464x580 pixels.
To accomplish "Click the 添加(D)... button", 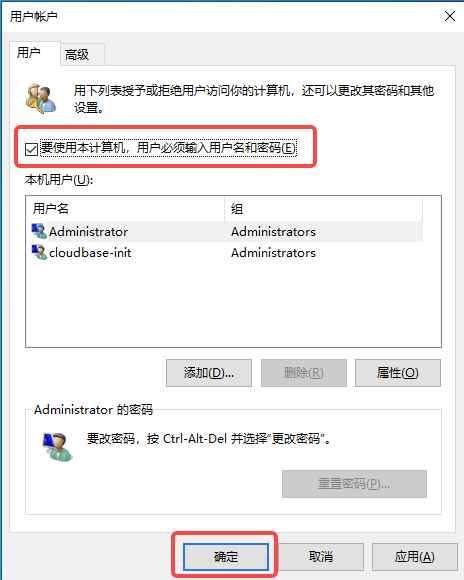I will click(209, 373).
